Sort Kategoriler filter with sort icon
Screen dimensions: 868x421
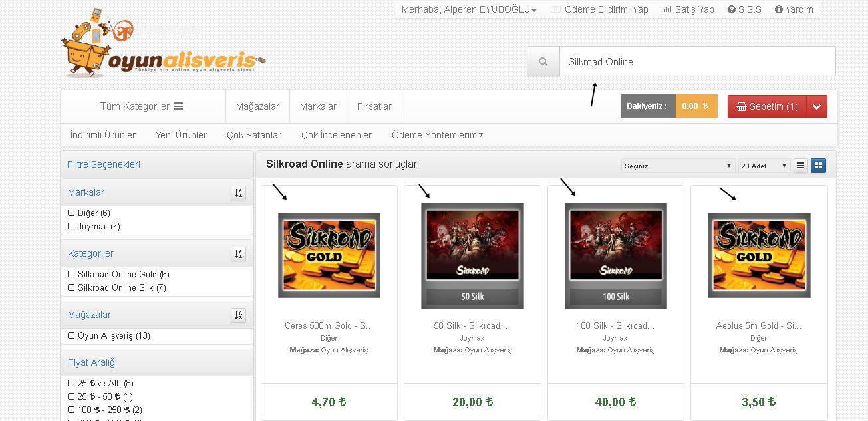[x=239, y=254]
